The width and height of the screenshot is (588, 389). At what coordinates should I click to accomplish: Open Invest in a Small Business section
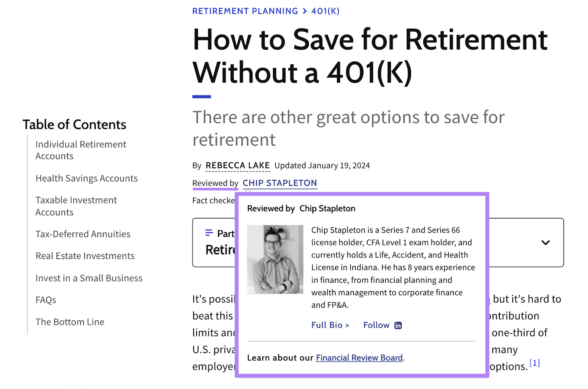point(89,278)
